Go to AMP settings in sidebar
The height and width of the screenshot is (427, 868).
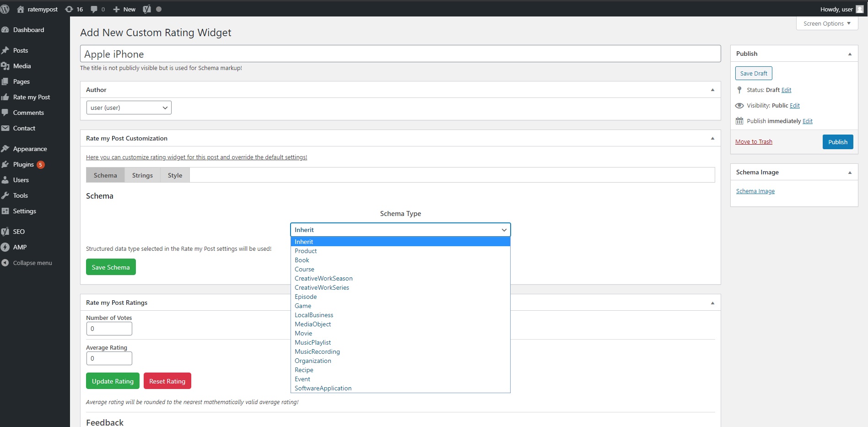[20, 247]
